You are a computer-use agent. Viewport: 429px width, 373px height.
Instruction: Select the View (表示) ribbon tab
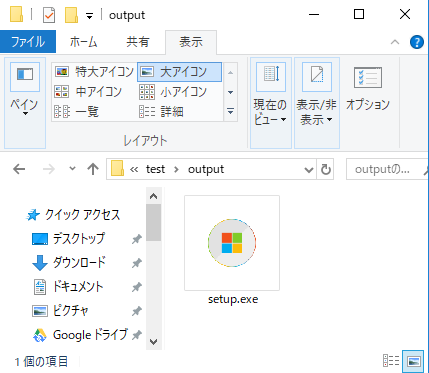coord(191,42)
